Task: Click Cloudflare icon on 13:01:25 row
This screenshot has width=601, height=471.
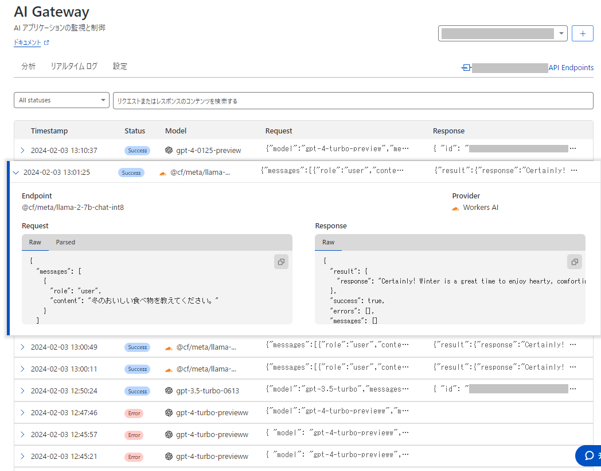Action: (163, 173)
